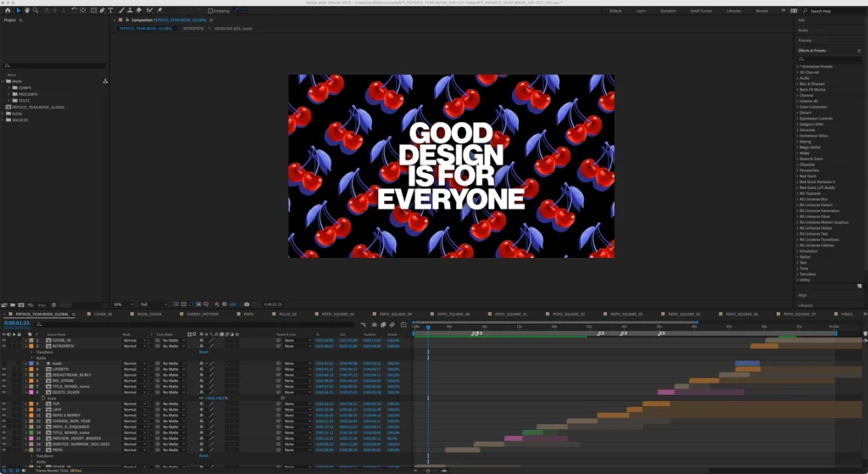Toggle the Snapping checkbox
This screenshot has height=474, width=868.
click(x=210, y=10)
